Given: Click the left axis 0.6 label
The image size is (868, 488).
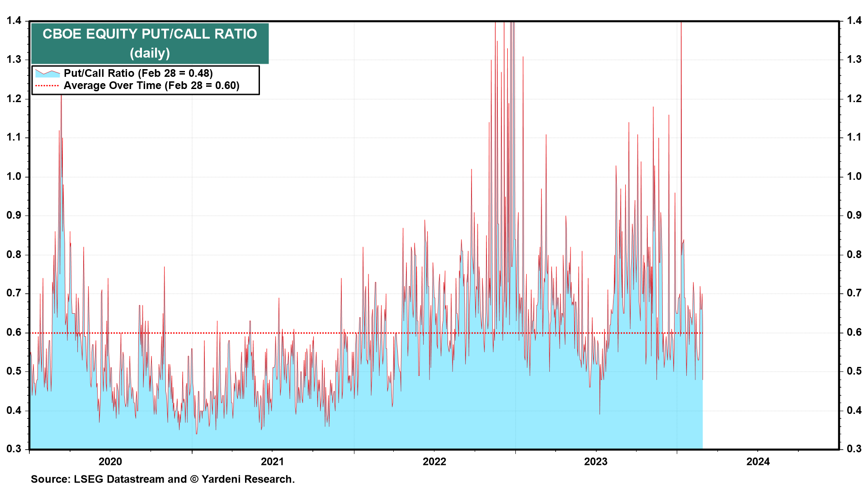Looking at the screenshot, I should point(14,333).
